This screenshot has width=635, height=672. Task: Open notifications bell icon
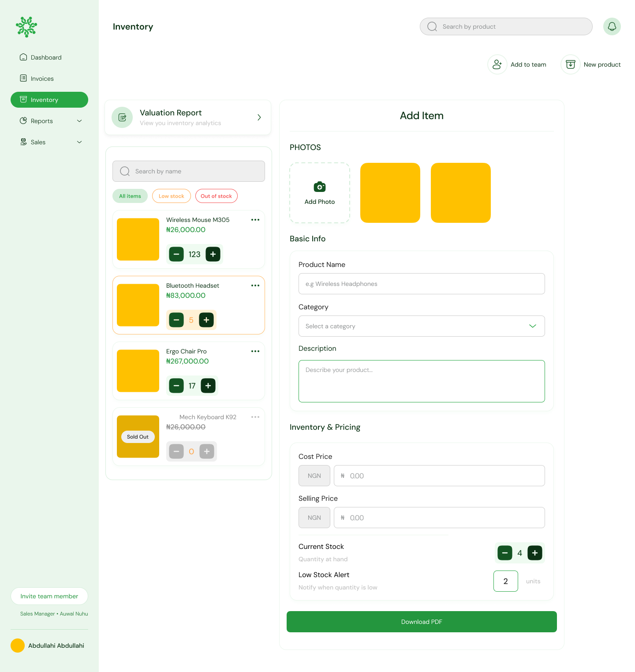coord(612,26)
